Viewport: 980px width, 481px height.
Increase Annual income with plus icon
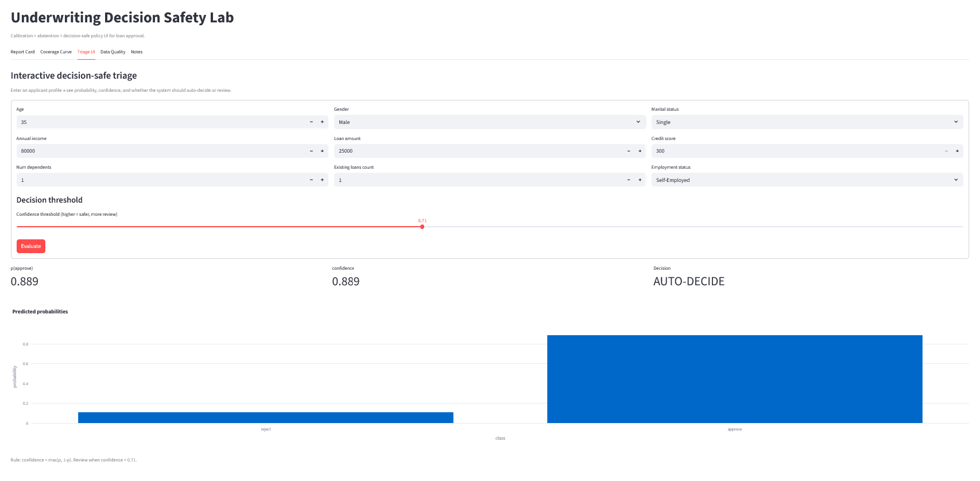[x=322, y=151]
